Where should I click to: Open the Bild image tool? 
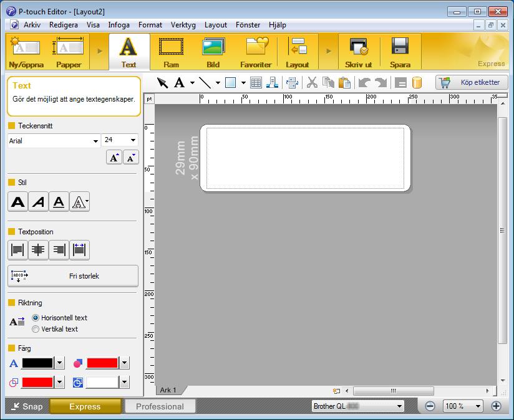[x=213, y=52]
